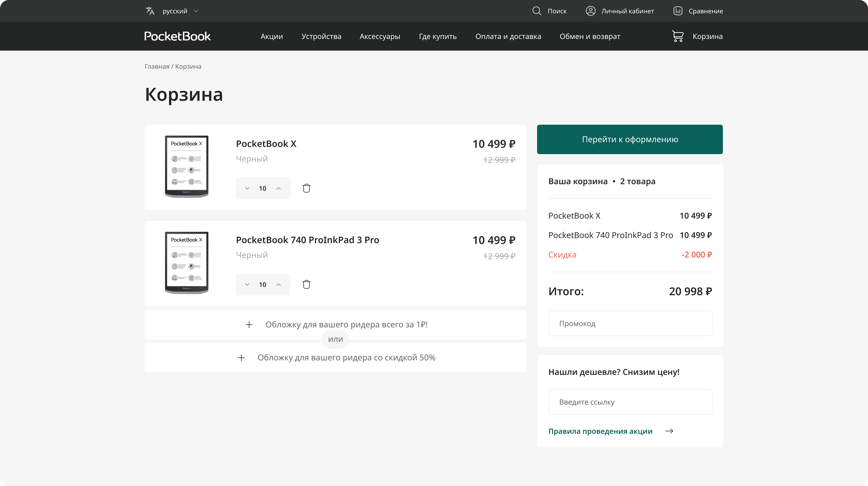868x486 pixels.
Task: Click the language translate icon
Action: [x=150, y=11]
